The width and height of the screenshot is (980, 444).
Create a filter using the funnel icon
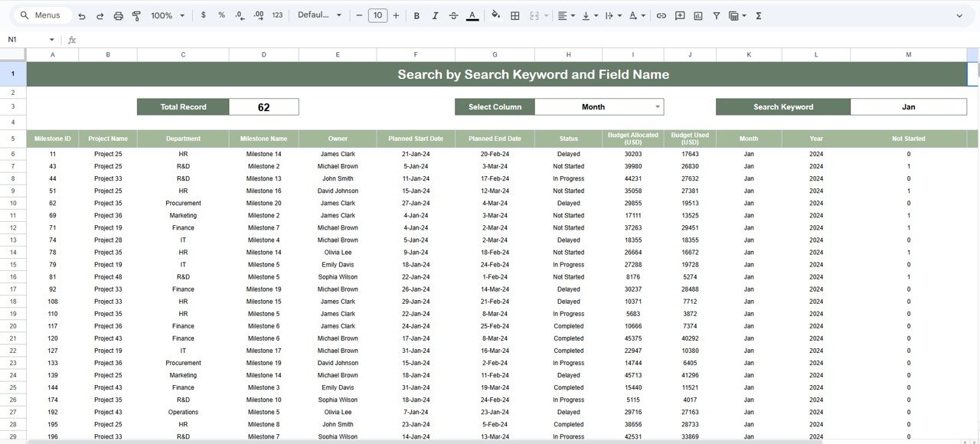tap(716, 15)
